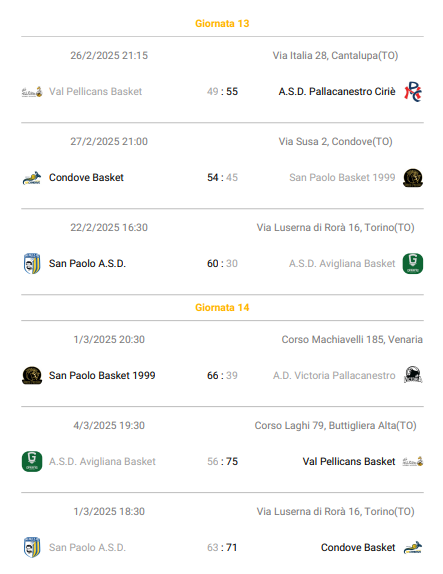443x574 pixels.
Task: Open the Giornata 13 heading
Action: (x=222, y=23)
